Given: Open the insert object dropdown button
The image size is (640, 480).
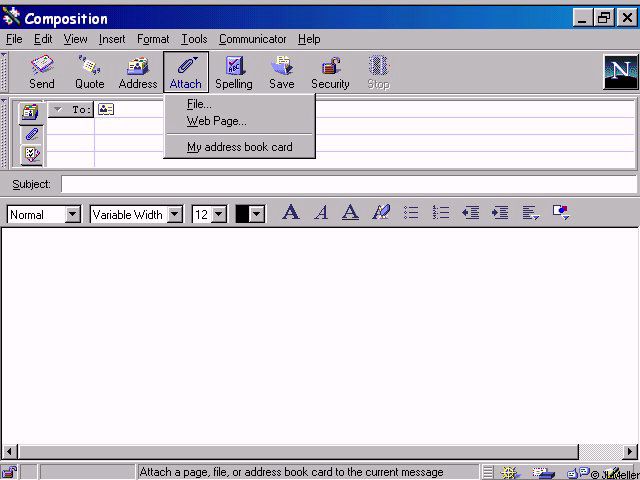Looking at the screenshot, I should (561, 213).
